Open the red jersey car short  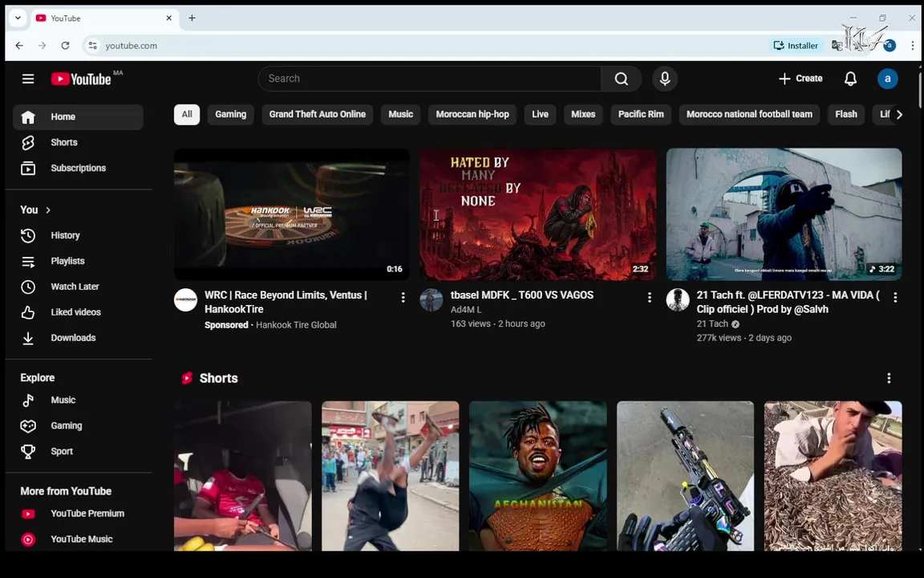(x=243, y=476)
